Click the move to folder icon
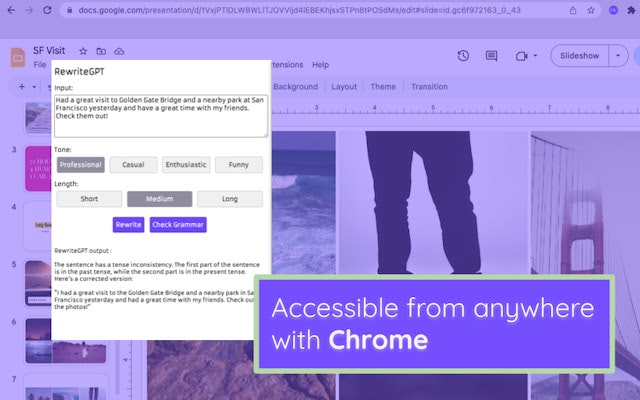Screen dimensions: 640x400 click(x=101, y=51)
